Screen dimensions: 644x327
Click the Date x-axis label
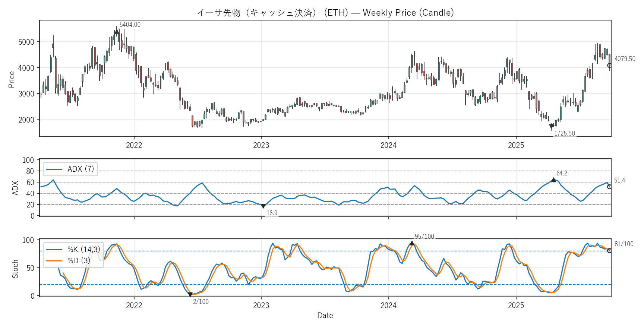pos(325,315)
